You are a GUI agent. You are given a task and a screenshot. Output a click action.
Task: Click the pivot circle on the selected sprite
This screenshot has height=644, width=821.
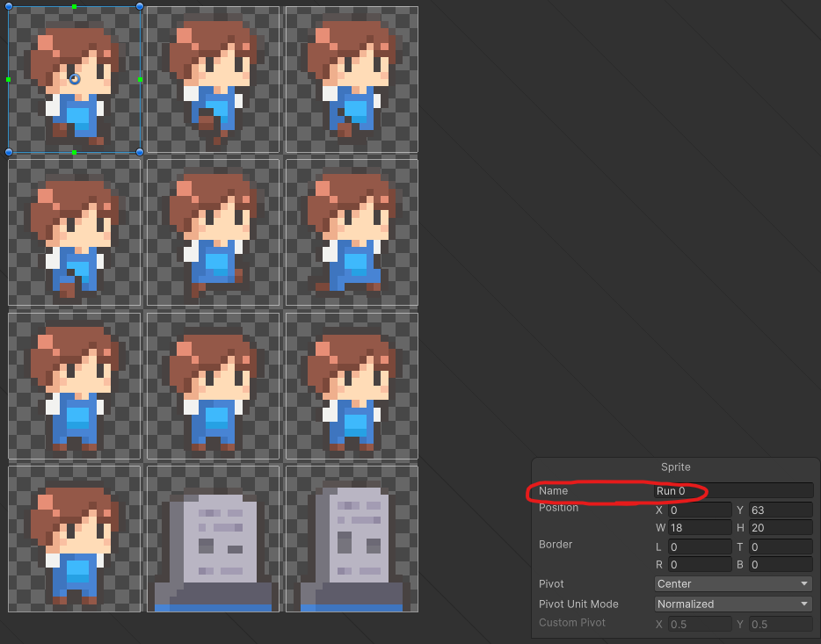pos(75,79)
